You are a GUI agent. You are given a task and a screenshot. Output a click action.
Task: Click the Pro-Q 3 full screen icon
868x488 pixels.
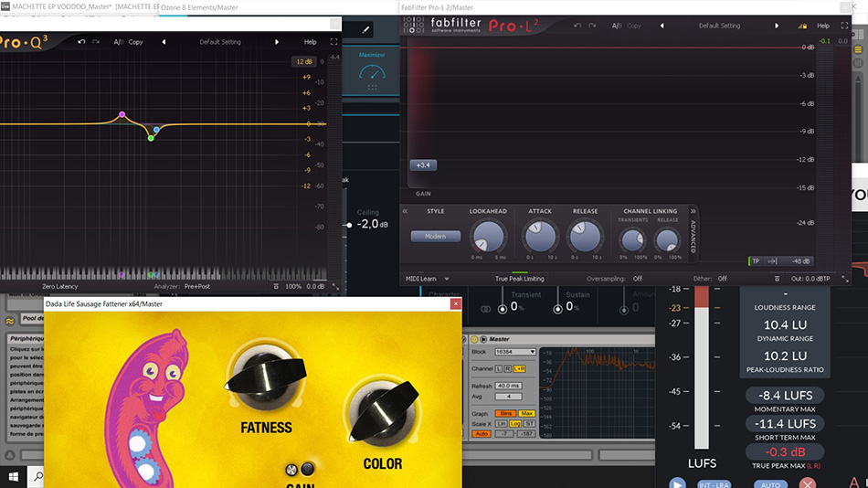tap(333, 42)
